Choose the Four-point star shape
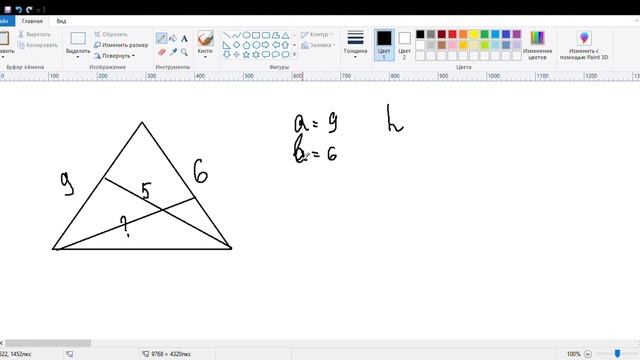The width and height of the screenshot is (640, 360). 236,54
